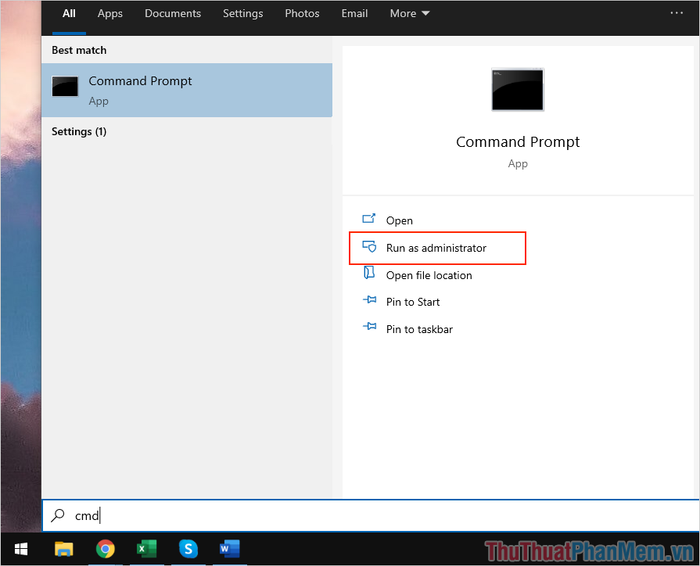Viewport: 700px width, 566px height.
Task: Choose Pin to taskbar
Action: click(419, 329)
